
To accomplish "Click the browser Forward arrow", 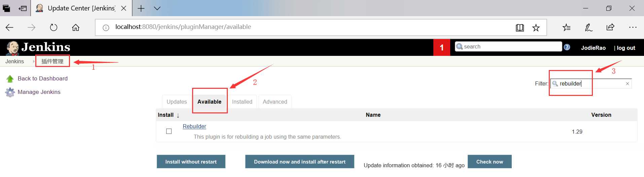I will (31, 28).
